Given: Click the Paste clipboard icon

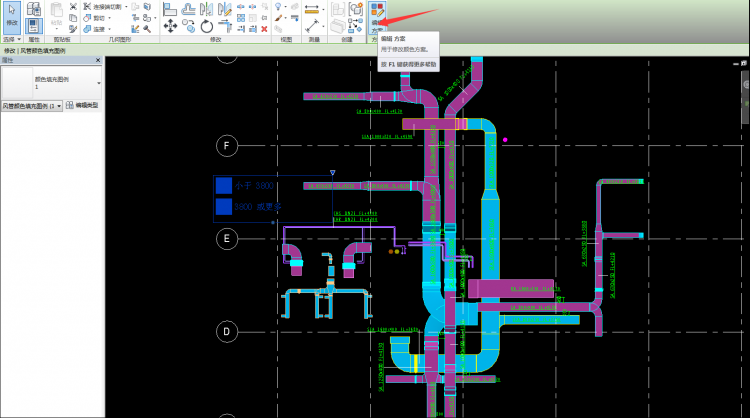Looking at the screenshot, I should tap(56, 17).
